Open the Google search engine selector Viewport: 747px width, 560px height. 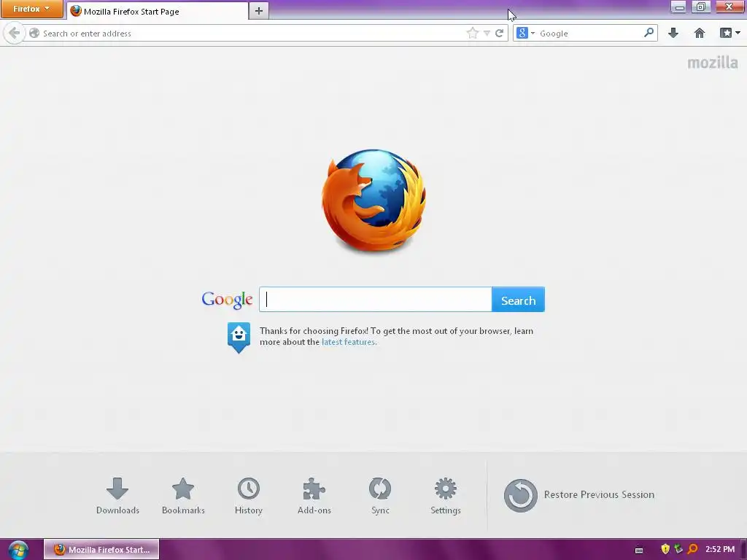pos(525,34)
